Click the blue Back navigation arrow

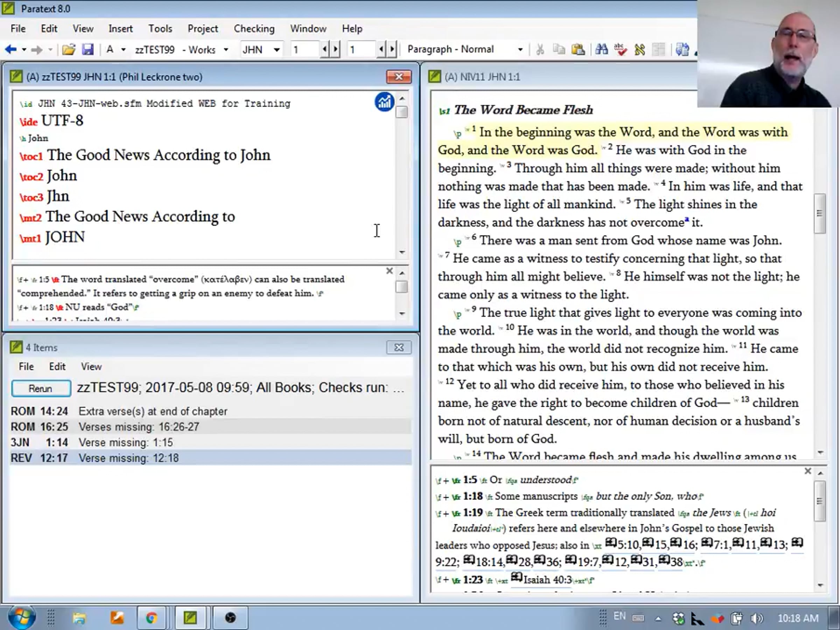tap(10, 49)
